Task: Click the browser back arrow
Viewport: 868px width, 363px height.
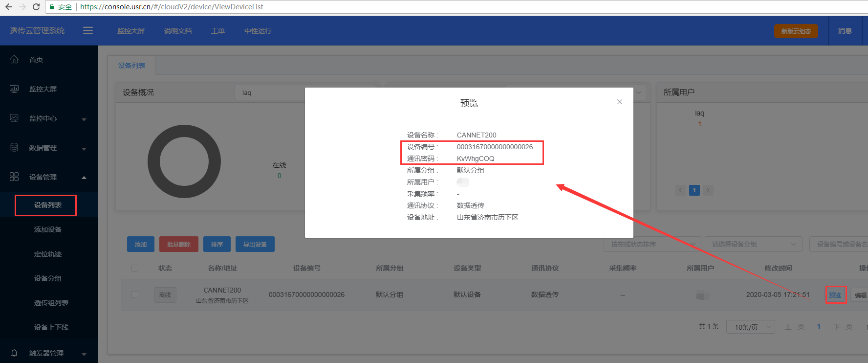Action: 8,7
